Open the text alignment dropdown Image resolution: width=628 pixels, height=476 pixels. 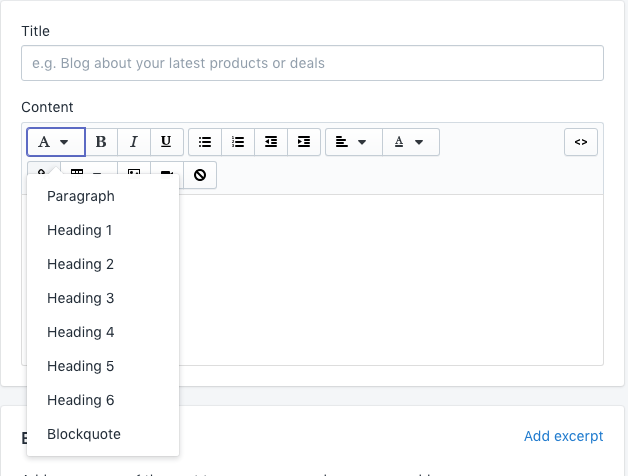pyautogui.click(x=353, y=142)
